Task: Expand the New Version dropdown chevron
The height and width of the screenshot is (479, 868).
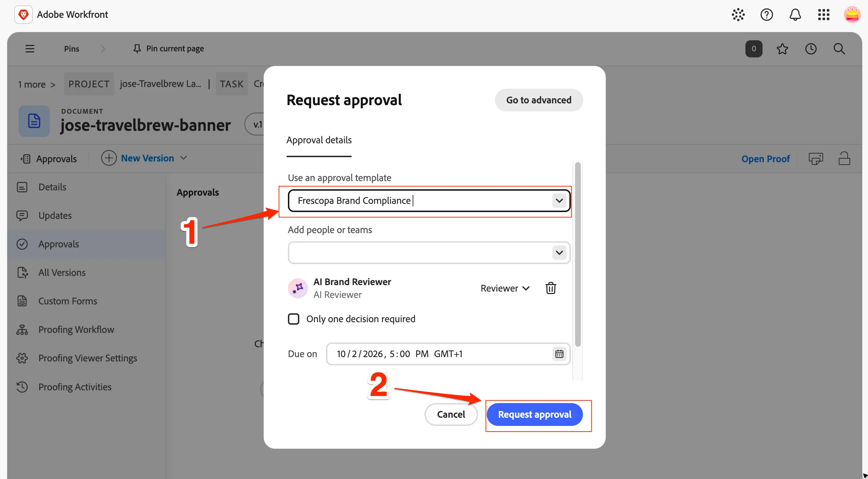Action: (x=184, y=158)
